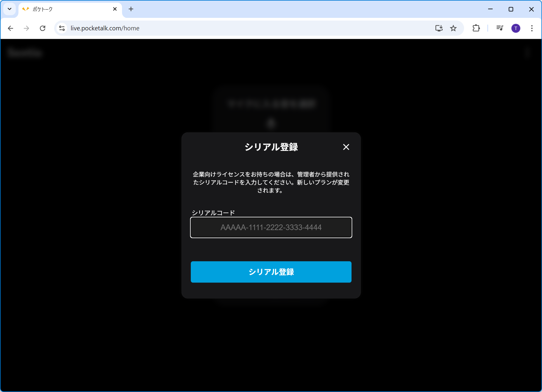Image resolution: width=542 pixels, height=392 pixels.
Task: Click the シリアルコード field label
Action: click(x=213, y=213)
